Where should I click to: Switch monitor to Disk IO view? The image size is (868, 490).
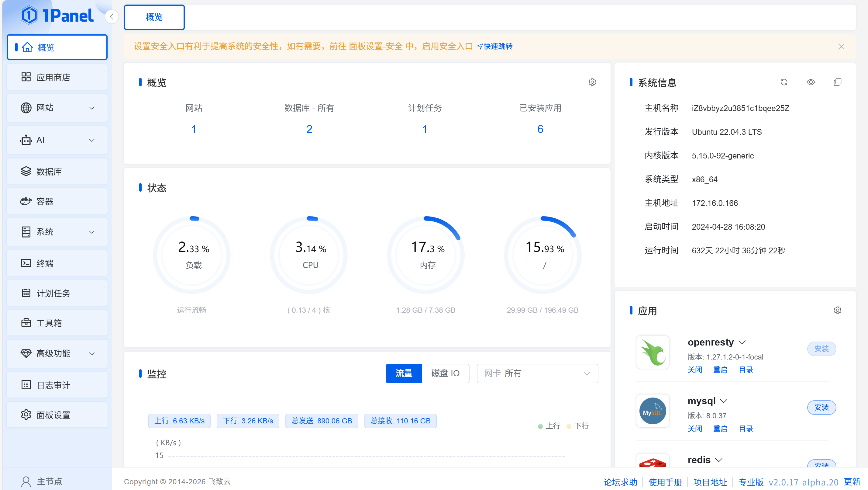pos(445,373)
